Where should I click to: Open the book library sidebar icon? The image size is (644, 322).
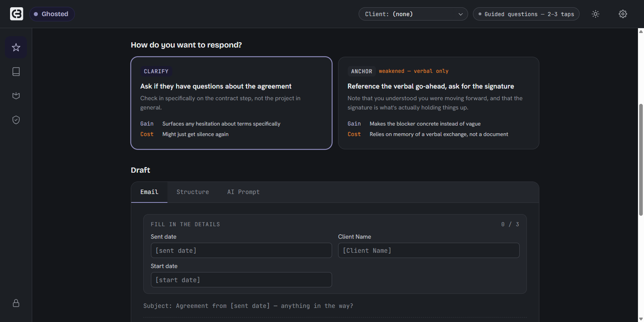tap(16, 72)
